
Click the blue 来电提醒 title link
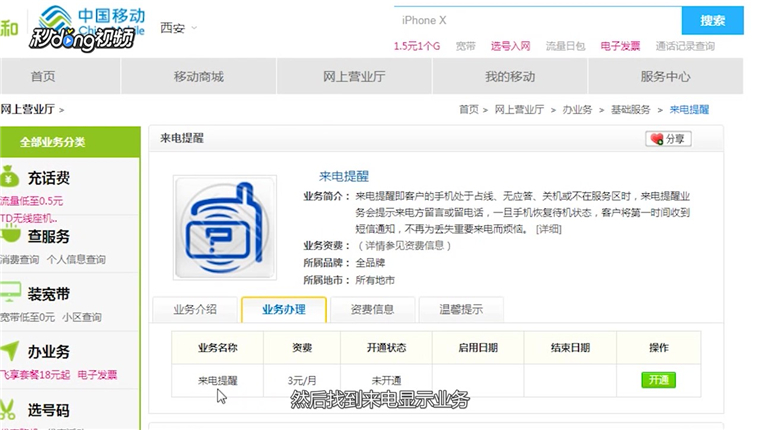tap(344, 176)
